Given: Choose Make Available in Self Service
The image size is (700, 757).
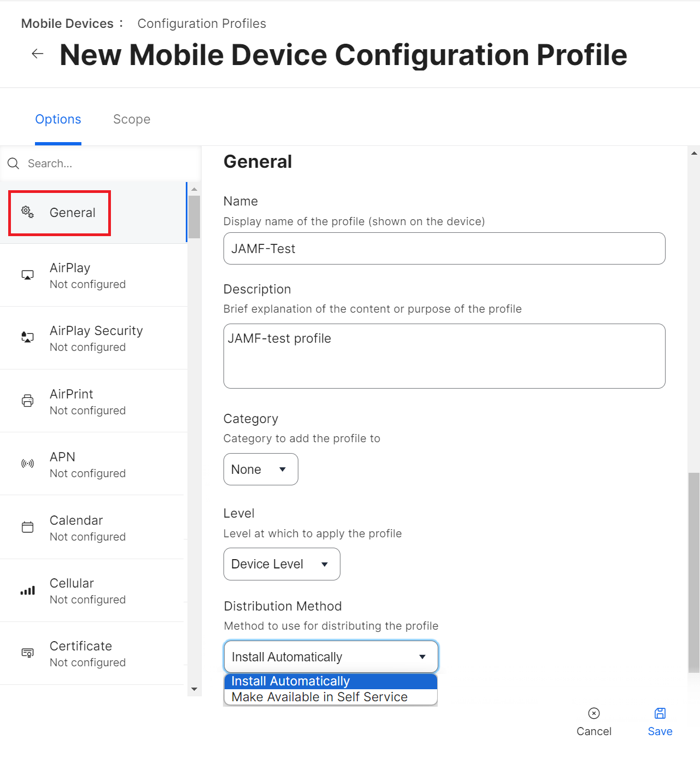Looking at the screenshot, I should coord(320,697).
